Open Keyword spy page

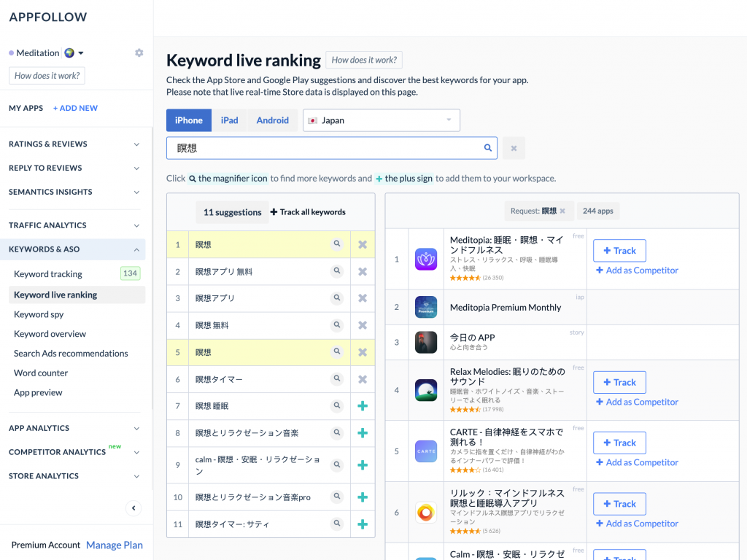[x=39, y=314]
